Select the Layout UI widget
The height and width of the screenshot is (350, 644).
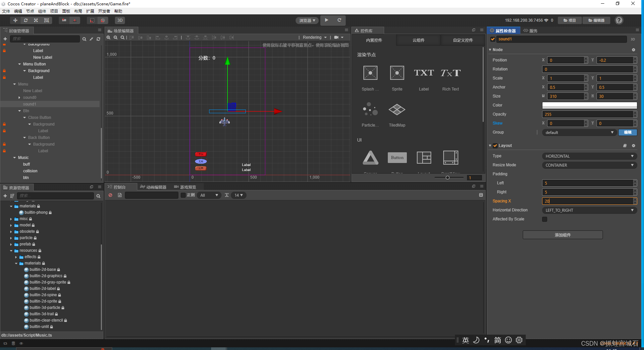click(424, 158)
